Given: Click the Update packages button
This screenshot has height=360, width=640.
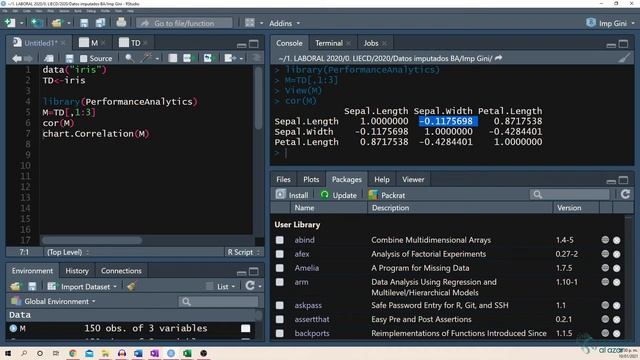Looking at the screenshot, I should coord(339,195).
